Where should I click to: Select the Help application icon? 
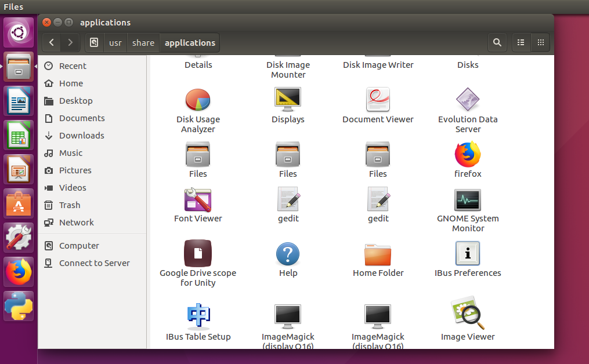pyautogui.click(x=288, y=254)
